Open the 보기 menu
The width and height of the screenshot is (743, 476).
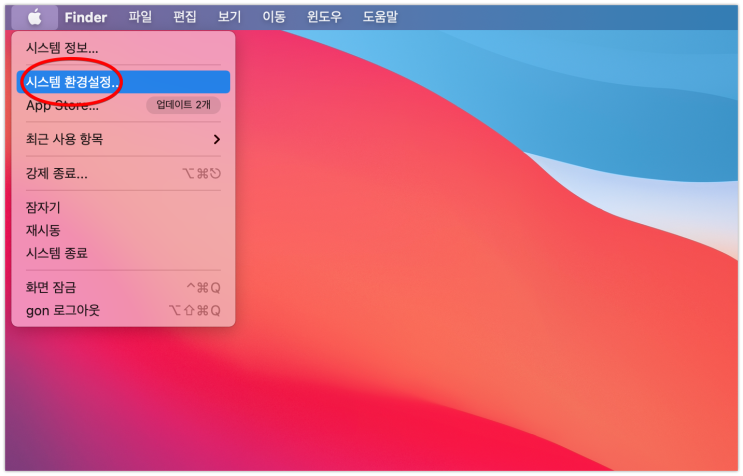(x=229, y=17)
